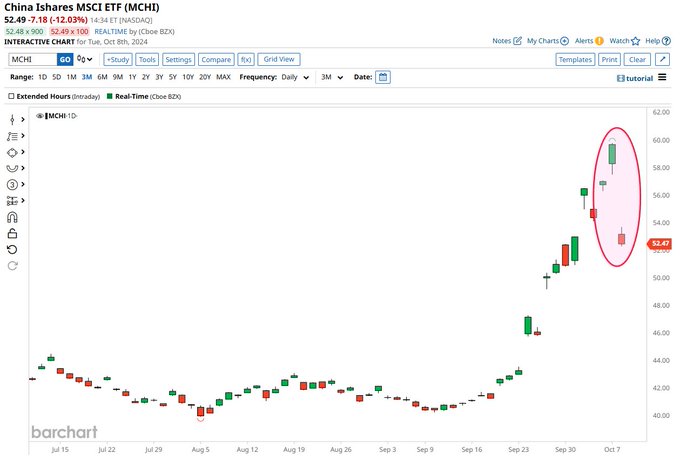Expand the bar tool submenu arrow
The image size is (680, 461).
point(23,120)
